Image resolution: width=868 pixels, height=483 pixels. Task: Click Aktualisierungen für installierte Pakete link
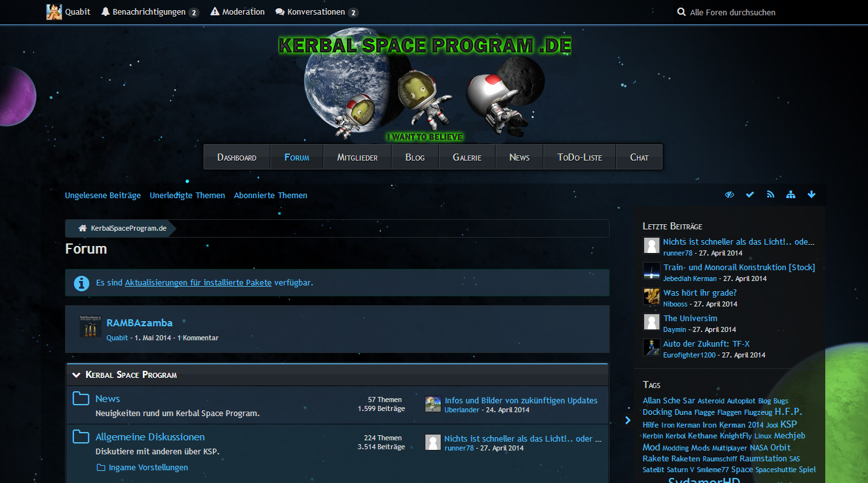click(x=198, y=283)
